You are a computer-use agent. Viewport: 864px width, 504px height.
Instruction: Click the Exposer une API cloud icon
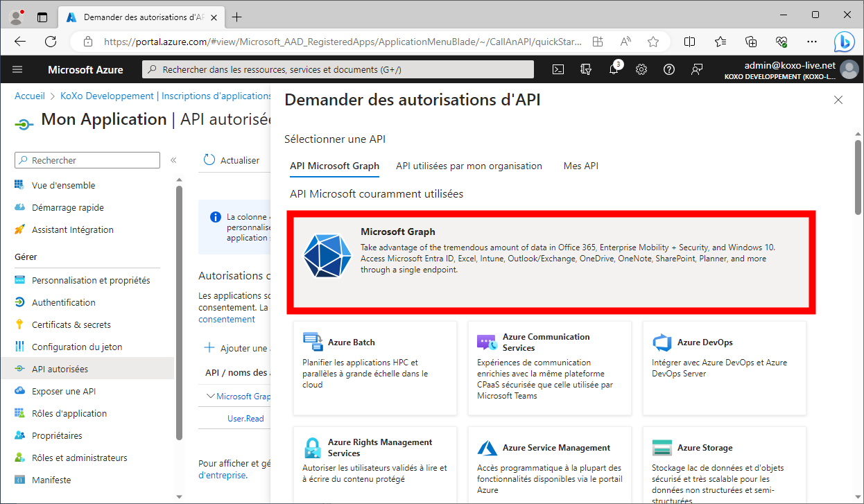(x=19, y=391)
